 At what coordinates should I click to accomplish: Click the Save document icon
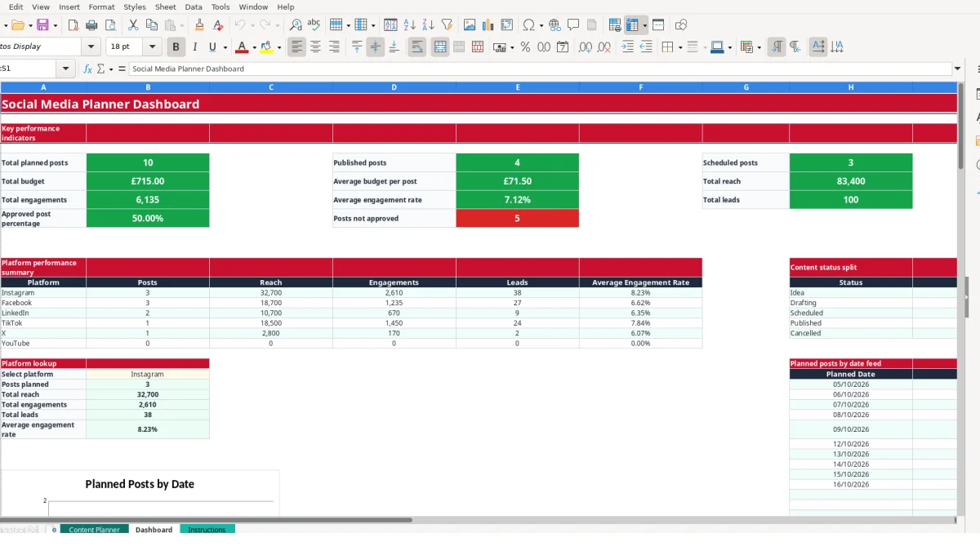tap(42, 25)
